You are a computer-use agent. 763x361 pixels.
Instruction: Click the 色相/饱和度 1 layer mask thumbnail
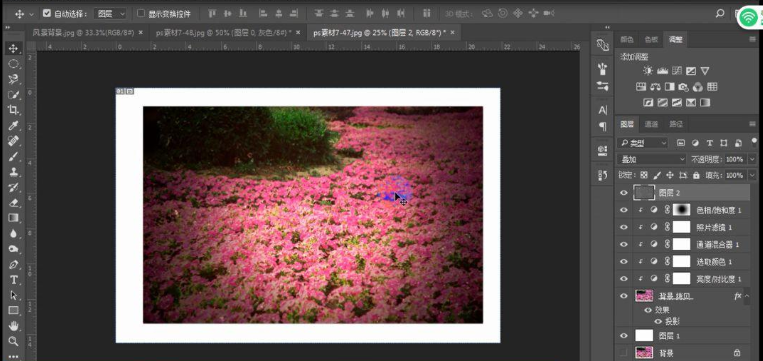click(x=681, y=210)
